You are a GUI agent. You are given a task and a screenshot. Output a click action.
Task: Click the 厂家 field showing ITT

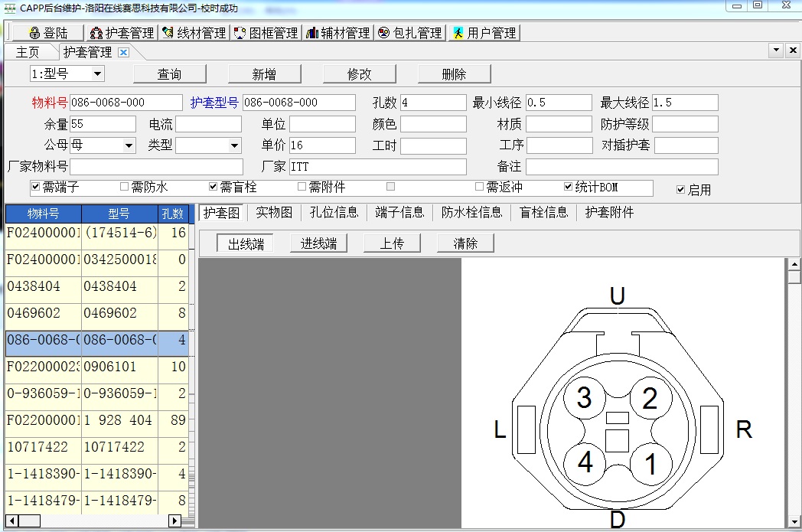378,167
